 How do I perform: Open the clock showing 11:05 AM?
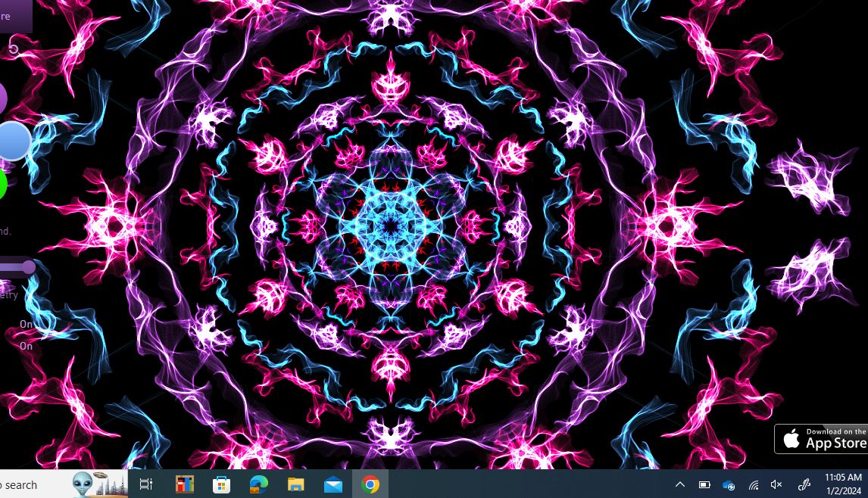coord(842,484)
